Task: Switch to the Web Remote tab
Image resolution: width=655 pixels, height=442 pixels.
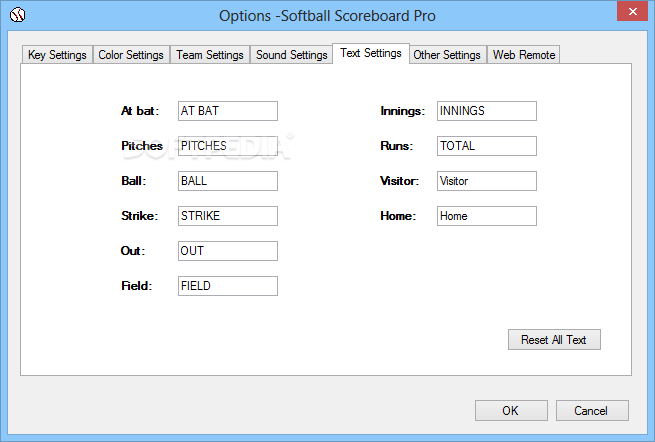Action: tap(524, 55)
